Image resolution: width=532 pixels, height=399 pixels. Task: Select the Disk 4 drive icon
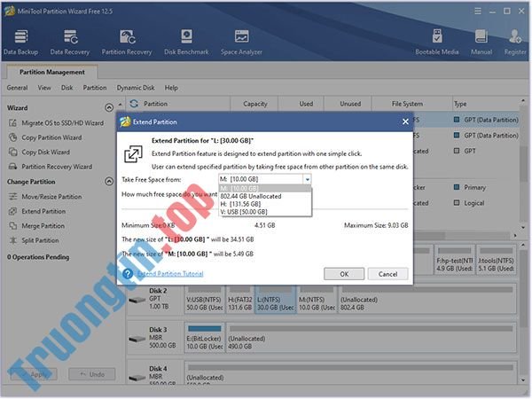(137, 378)
